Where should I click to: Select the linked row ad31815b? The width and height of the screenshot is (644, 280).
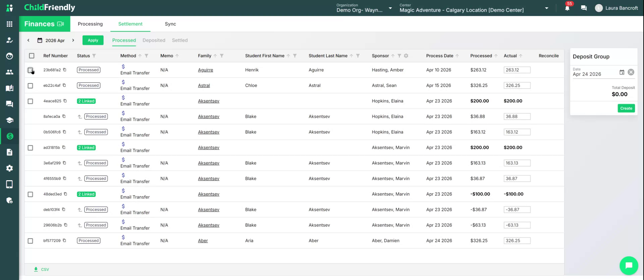pos(30,148)
